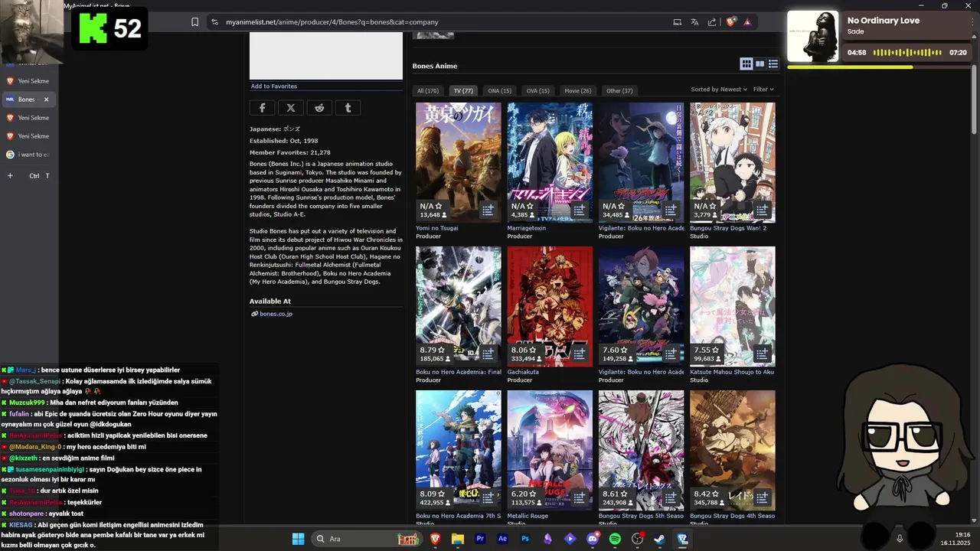Screen dimensions: 980x551
Task: Open a new tab with plus button
Action: point(10,176)
